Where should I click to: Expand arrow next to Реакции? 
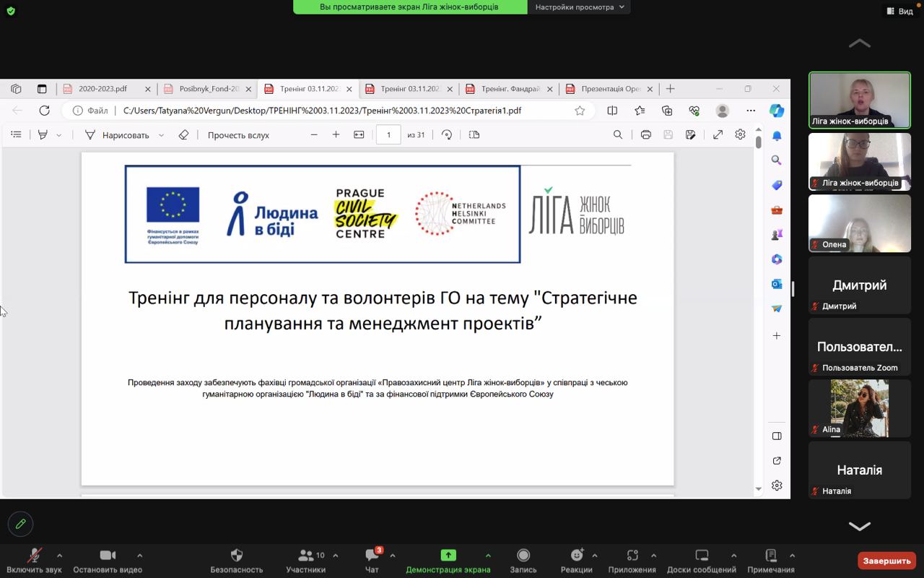point(595,556)
